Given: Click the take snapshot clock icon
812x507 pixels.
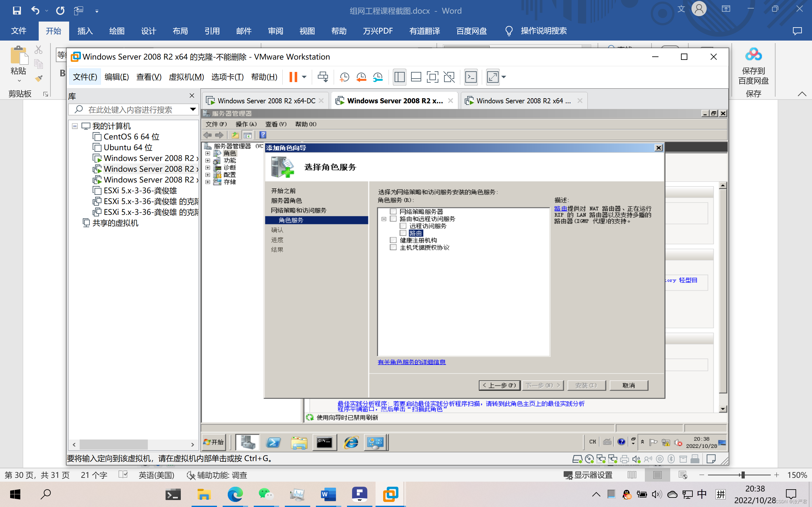Looking at the screenshot, I should 344,77.
